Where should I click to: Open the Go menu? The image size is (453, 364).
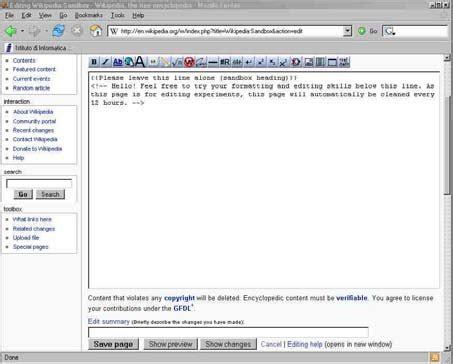click(63, 15)
